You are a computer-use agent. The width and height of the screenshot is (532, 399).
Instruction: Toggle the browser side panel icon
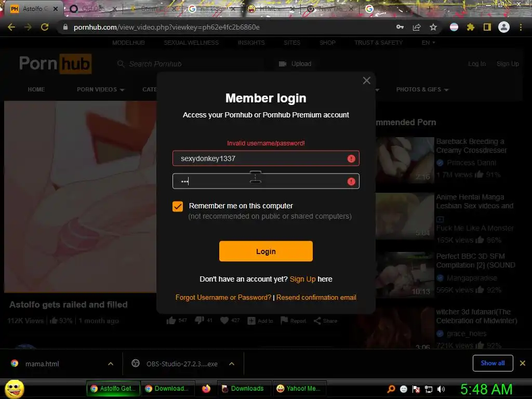(487, 27)
